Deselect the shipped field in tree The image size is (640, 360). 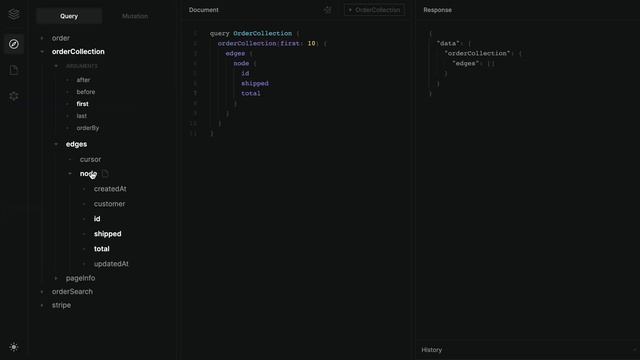coord(107,234)
